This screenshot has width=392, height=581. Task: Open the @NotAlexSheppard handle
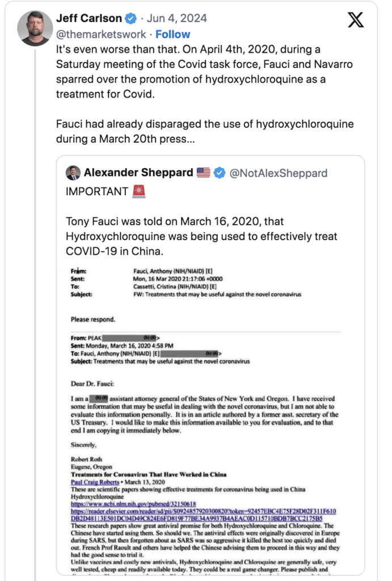click(x=278, y=172)
